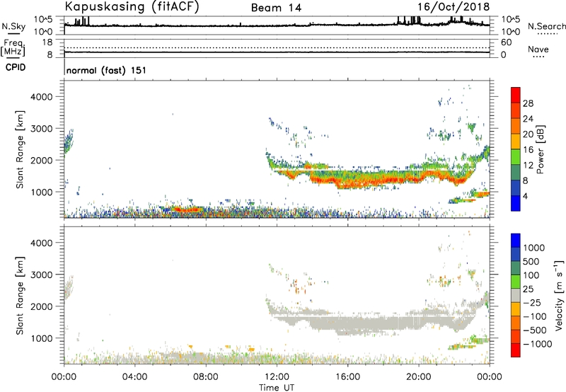This screenshot has height=392, width=566.
Task: Click the Kapuskasing (fitACF) title
Action: pos(132,6)
